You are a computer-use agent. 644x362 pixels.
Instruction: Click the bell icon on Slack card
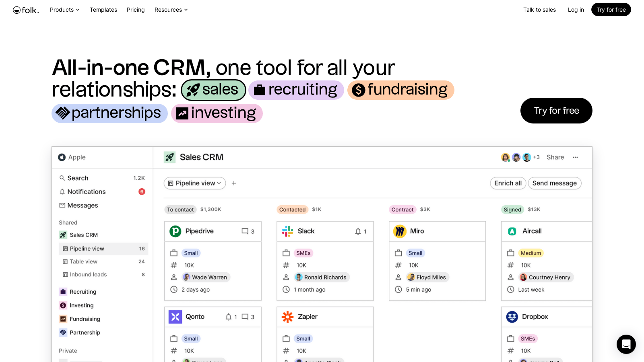(358, 231)
